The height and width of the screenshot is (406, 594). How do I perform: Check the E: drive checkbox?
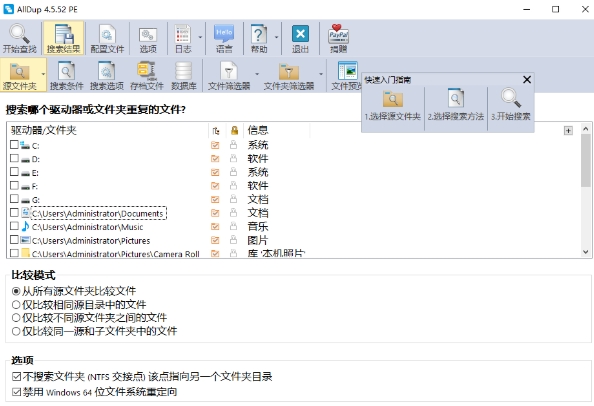pos(14,172)
